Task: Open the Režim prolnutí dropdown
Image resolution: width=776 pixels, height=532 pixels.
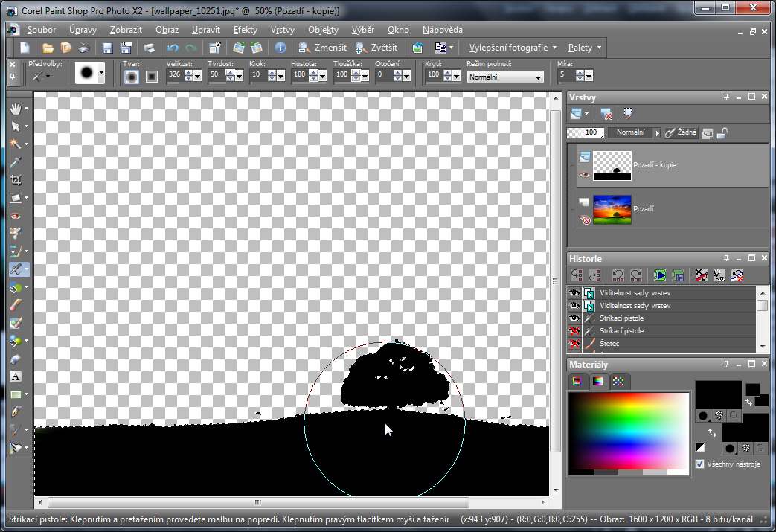Action: [x=505, y=77]
